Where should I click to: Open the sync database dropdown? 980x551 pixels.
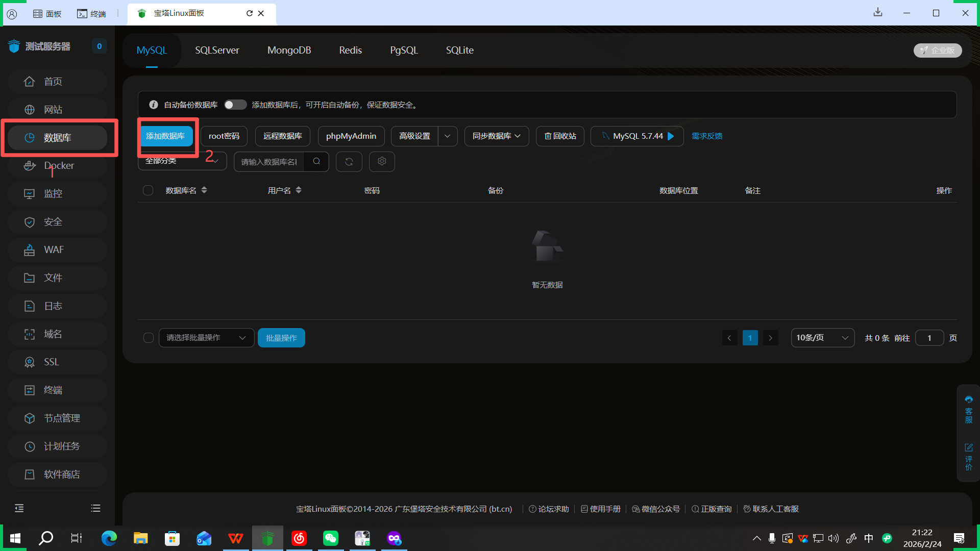coord(496,136)
